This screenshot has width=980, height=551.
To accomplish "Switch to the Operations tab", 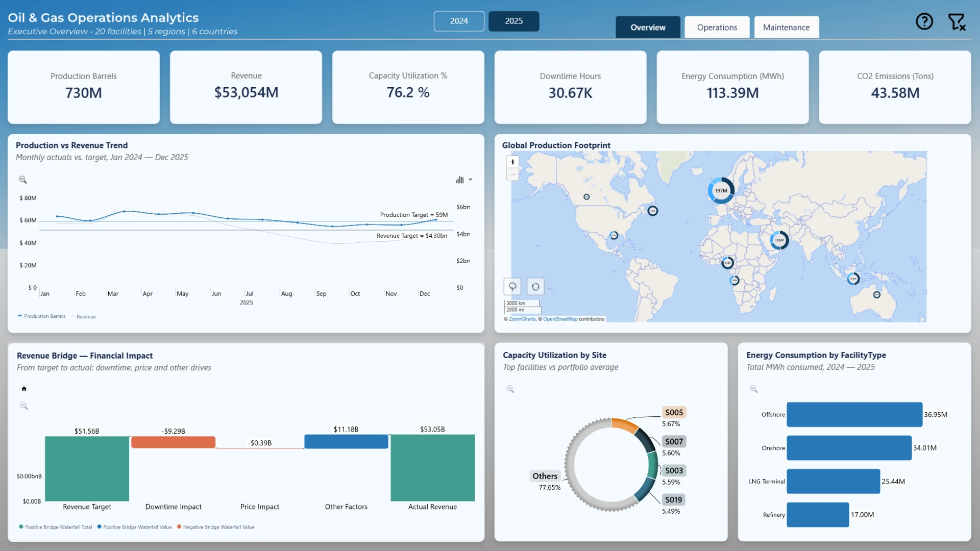I will (717, 27).
